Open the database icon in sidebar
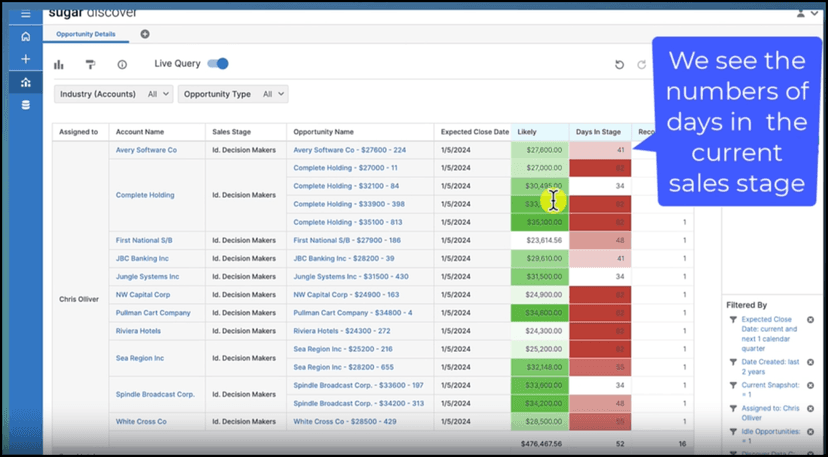 tap(25, 104)
